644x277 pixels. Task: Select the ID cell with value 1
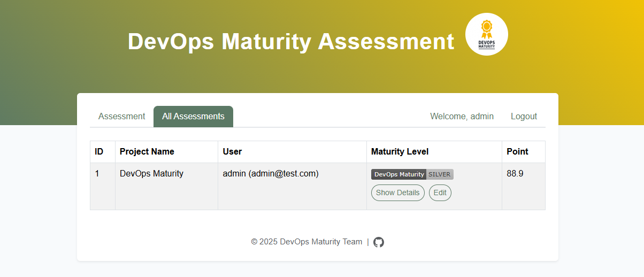pyautogui.click(x=103, y=186)
